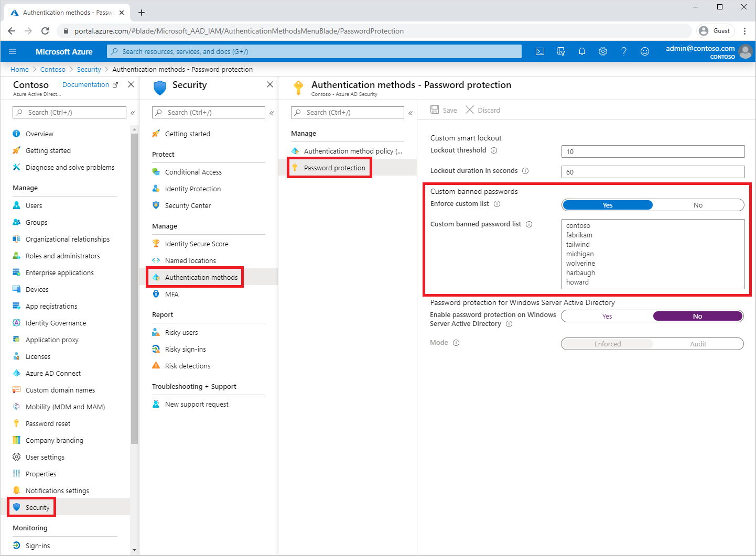Screen dimensions: 756x556
Task: Click the help question mark icon
Action: (624, 51)
